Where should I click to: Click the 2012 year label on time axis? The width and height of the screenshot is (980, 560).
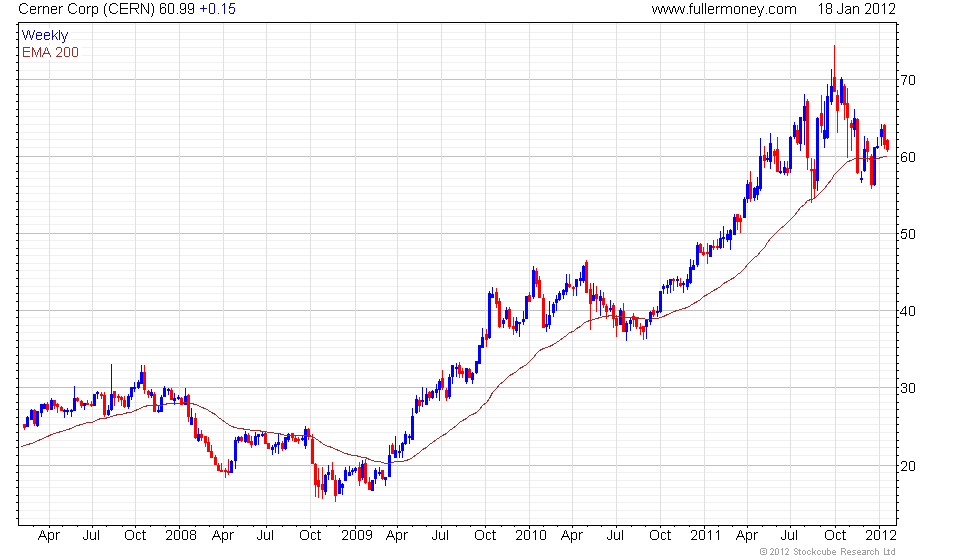tap(881, 536)
